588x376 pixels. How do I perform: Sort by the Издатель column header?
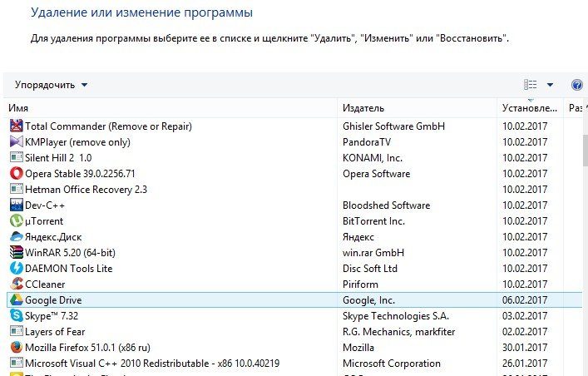point(416,108)
